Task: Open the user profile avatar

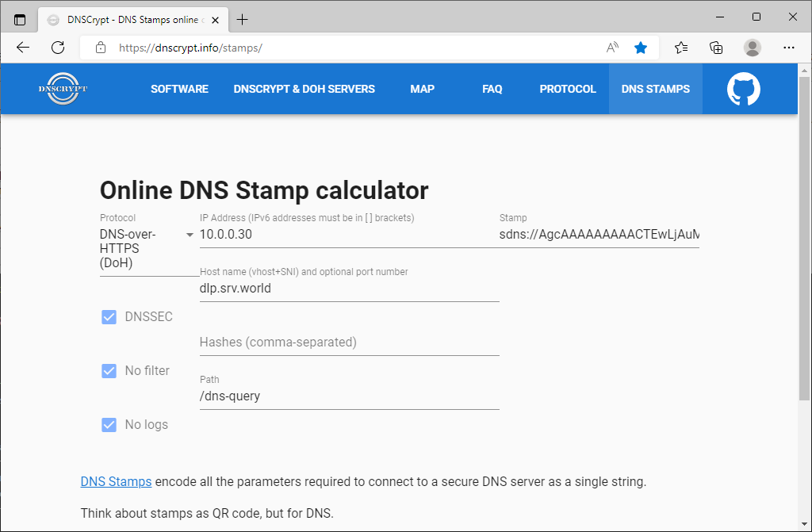Action: point(753,48)
